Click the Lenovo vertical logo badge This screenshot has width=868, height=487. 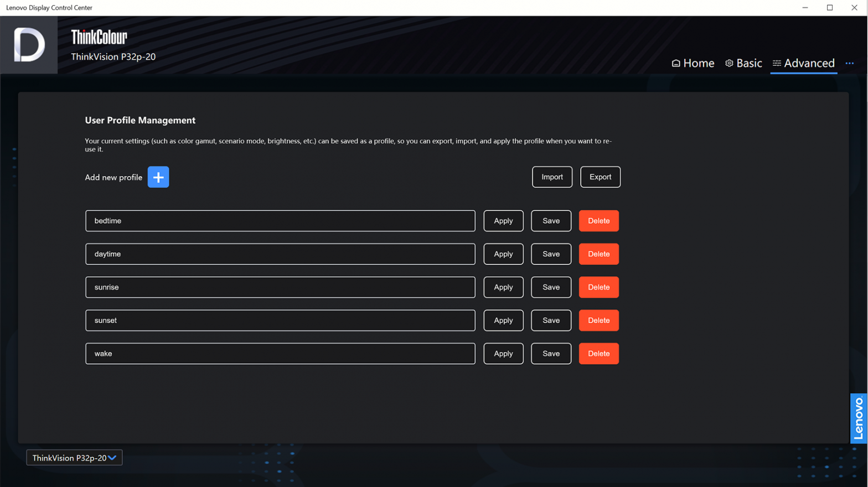coord(859,418)
